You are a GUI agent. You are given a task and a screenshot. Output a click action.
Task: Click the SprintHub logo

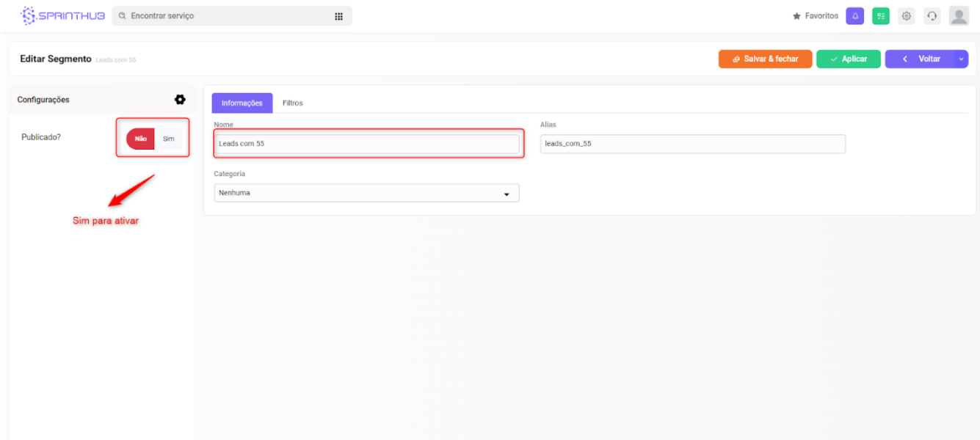pos(63,15)
